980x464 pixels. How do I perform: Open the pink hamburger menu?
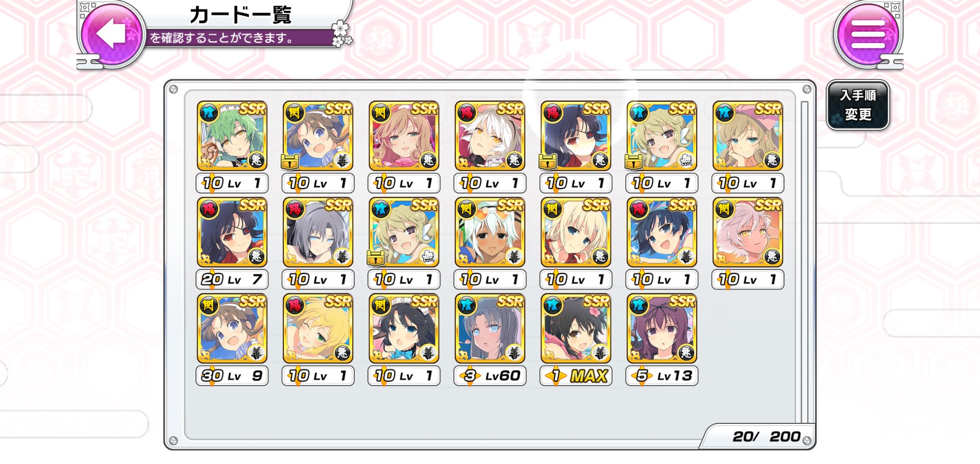[x=868, y=34]
